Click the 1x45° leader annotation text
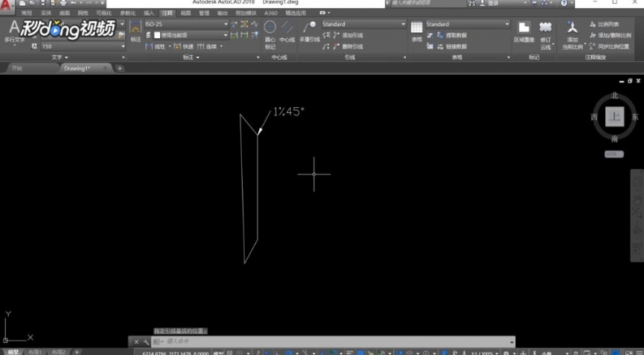The image size is (644, 355). point(289,112)
